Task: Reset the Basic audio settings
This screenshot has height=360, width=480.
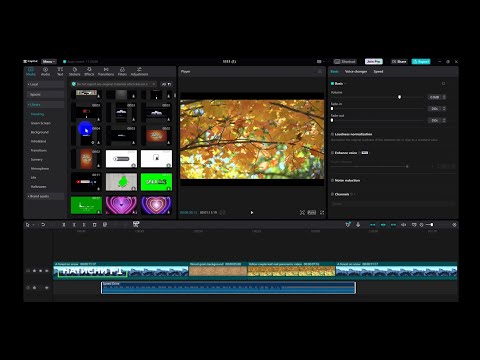Action: click(x=443, y=84)
